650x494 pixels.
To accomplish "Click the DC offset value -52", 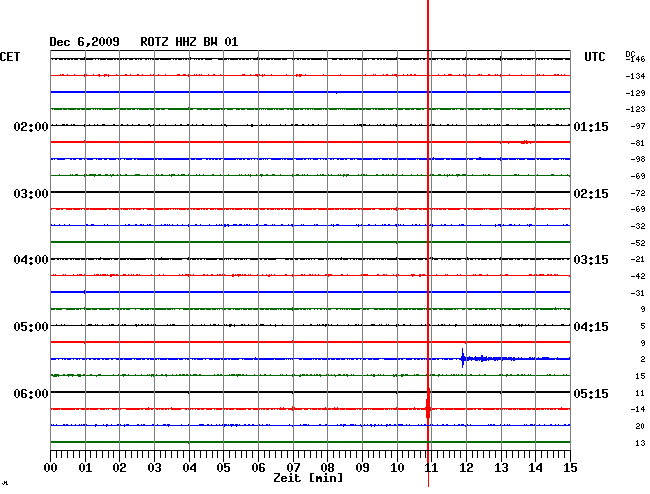I will (638, 243).
